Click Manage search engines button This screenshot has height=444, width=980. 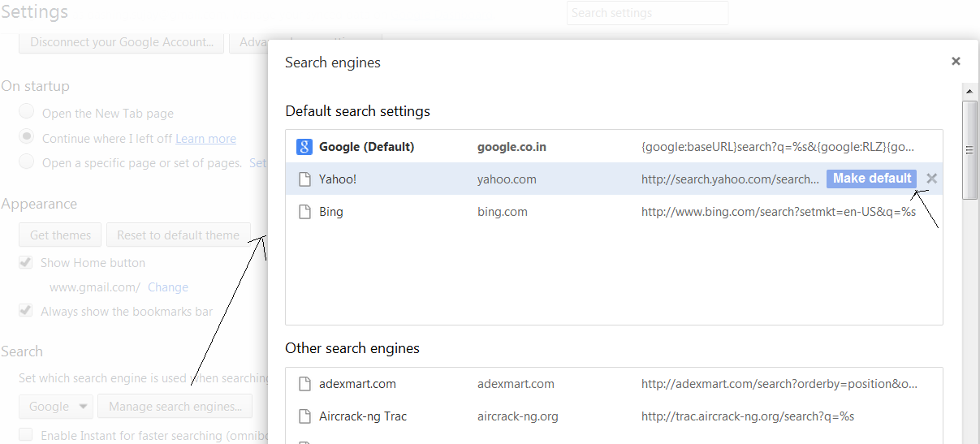click(x=175, y=406)
